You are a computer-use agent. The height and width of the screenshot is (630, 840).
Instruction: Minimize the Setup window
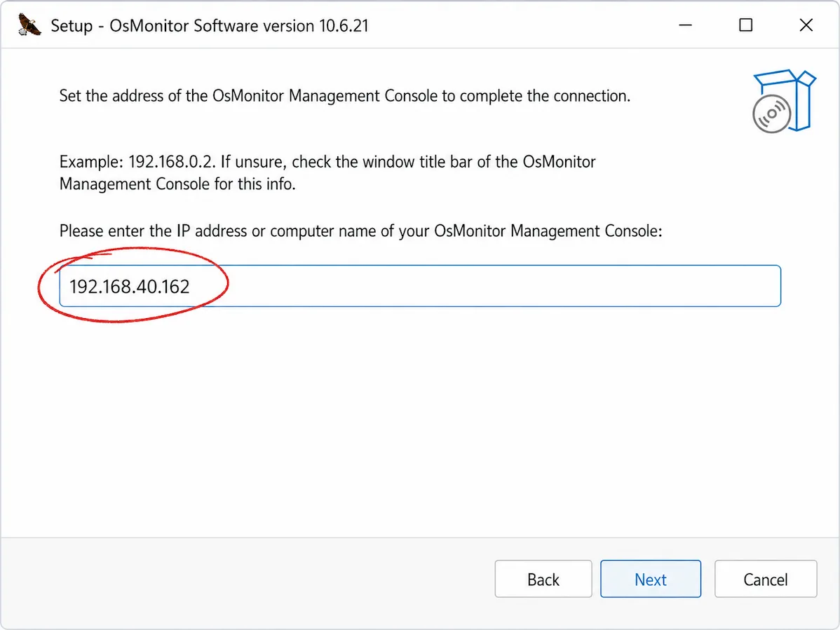click(x=685, y=25)
